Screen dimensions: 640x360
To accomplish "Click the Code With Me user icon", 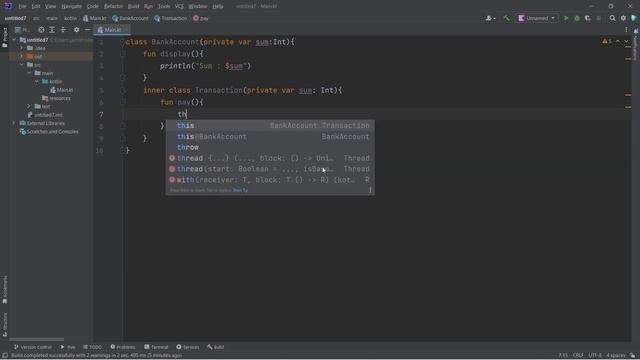I will click(490, 18).
